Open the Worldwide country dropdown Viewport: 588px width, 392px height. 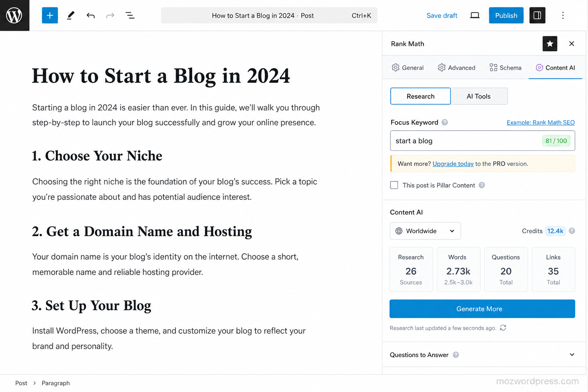[425, 231]
